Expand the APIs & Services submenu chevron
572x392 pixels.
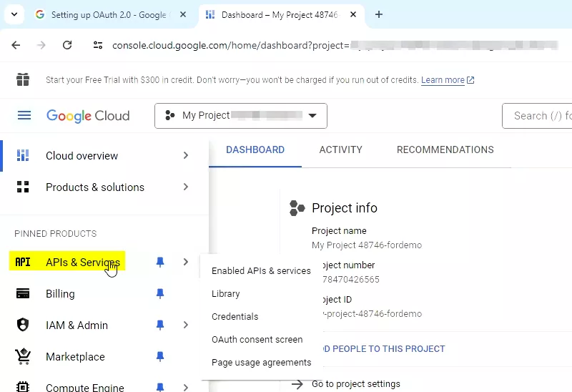186,262
